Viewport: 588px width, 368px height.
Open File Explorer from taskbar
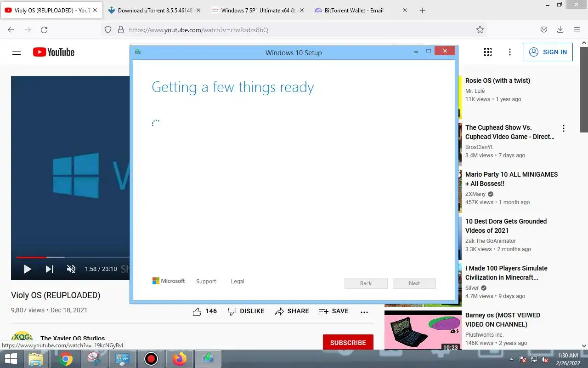click(36, 359)
